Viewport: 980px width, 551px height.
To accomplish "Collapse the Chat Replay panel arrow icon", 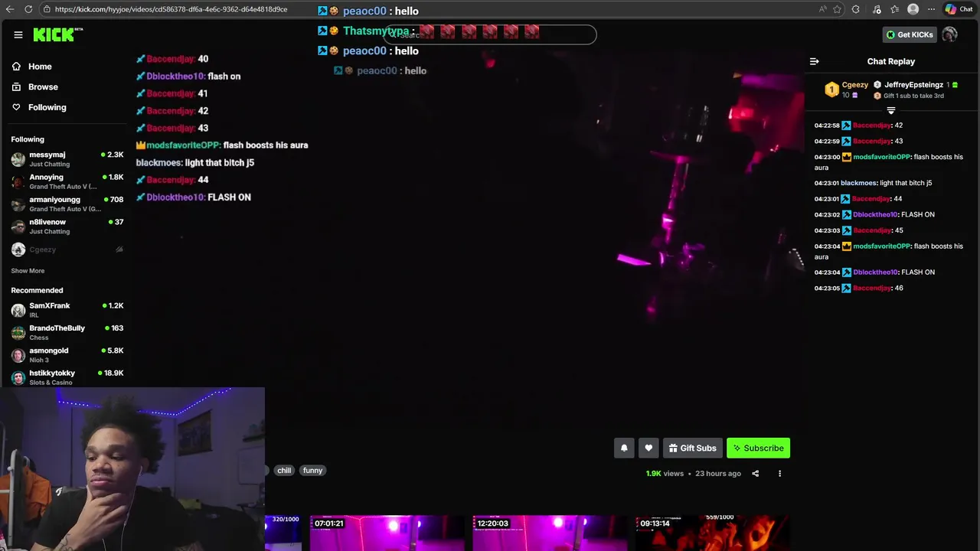I will [815, 61].
